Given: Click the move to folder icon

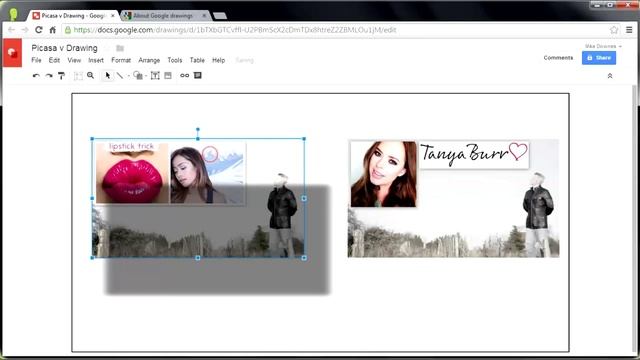Looking at the screenshot, I should (x=120, y=48).
